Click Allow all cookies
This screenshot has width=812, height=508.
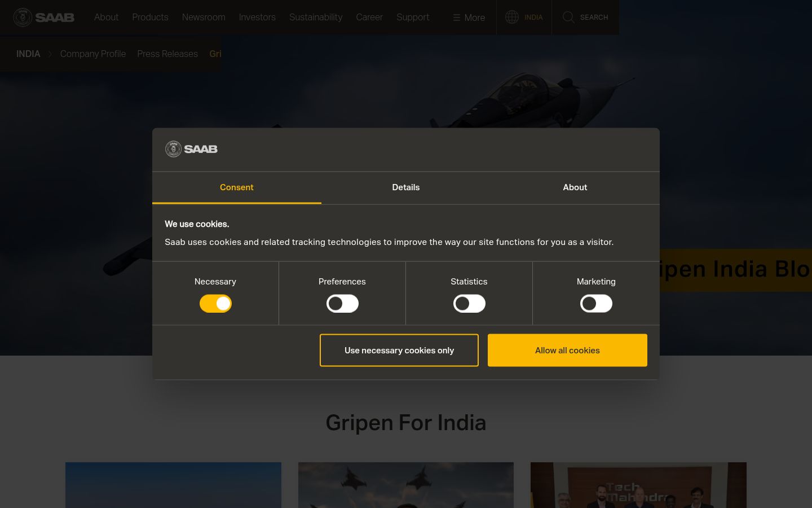click(x=567, y=350)
